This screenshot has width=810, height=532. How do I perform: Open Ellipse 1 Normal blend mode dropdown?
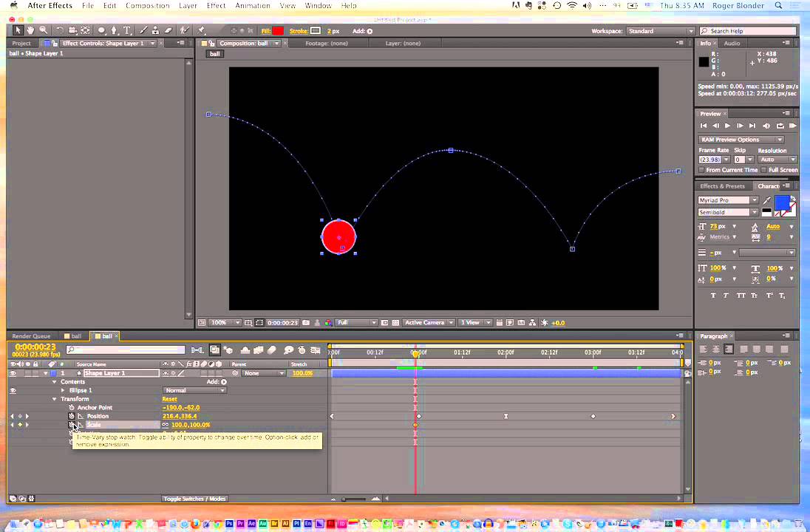[x=194, y=390]
